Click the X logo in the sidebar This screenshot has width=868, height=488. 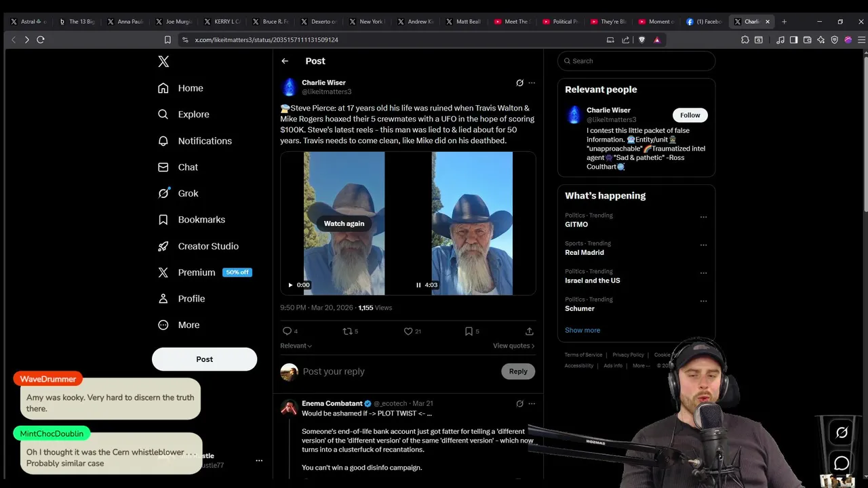click(x=163, y=62)
